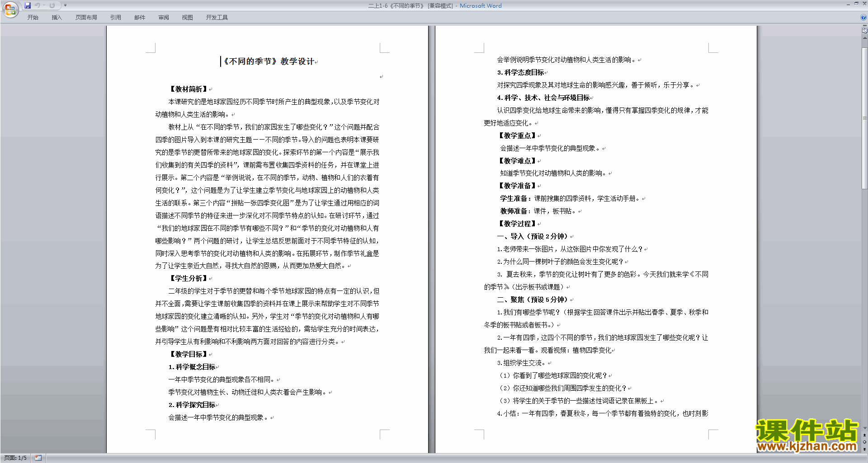Viewport: 868px width, 463px height.
Task: Open the Office button menu
Action: tap(10, 9)
